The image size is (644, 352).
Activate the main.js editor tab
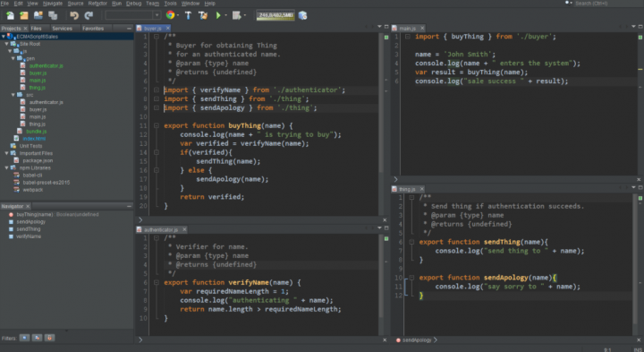(x=407, y=29)
